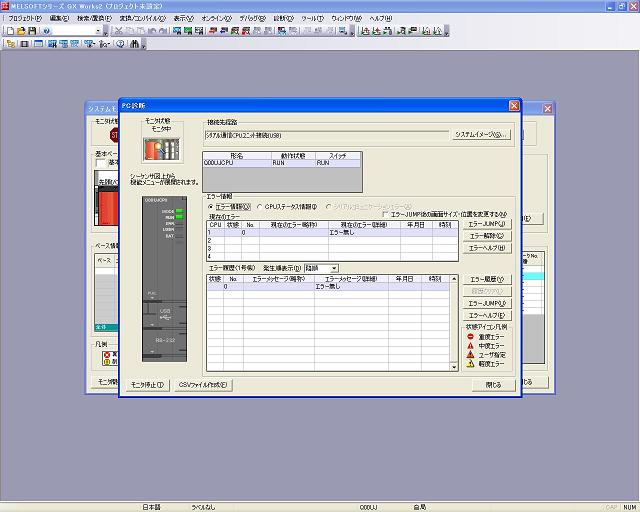Click the GX Works2 title bar app icon
This screenshot has height=512, width=640.
pyautogui.click(x=5, y=6)
